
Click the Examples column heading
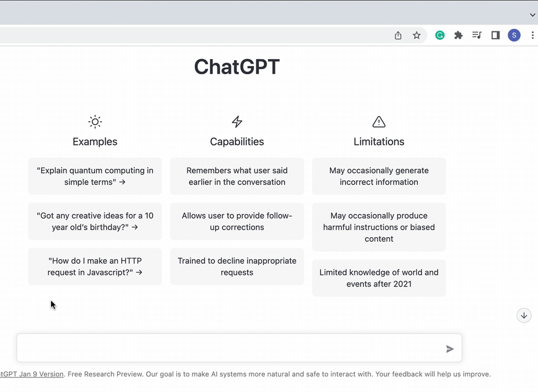coord(95,141)
